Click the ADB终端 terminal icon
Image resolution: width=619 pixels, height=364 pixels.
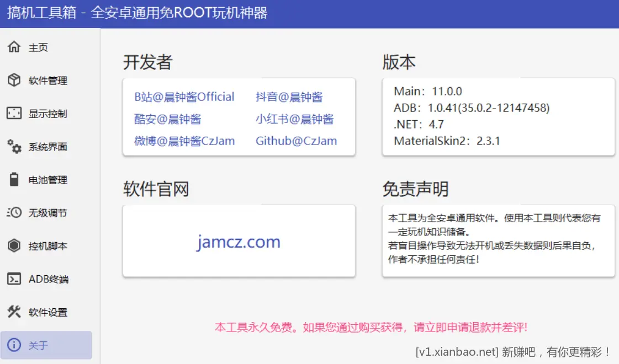(14, 279)
